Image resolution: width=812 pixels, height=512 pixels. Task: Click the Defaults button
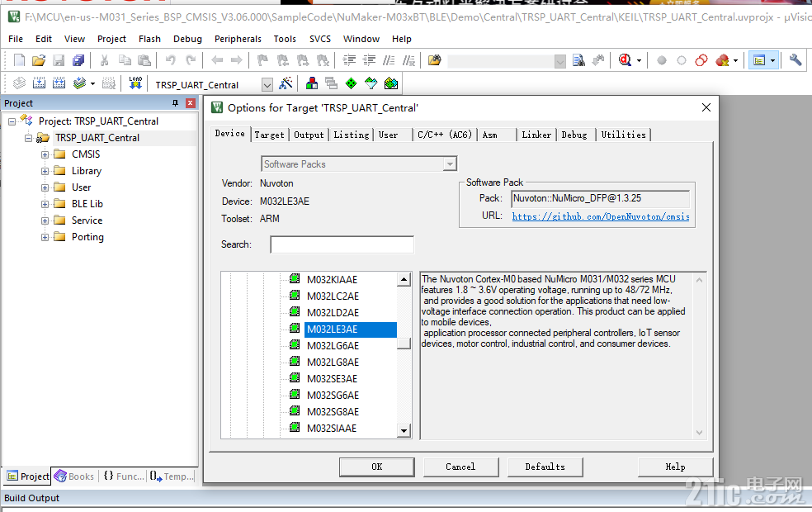point(545,467)
